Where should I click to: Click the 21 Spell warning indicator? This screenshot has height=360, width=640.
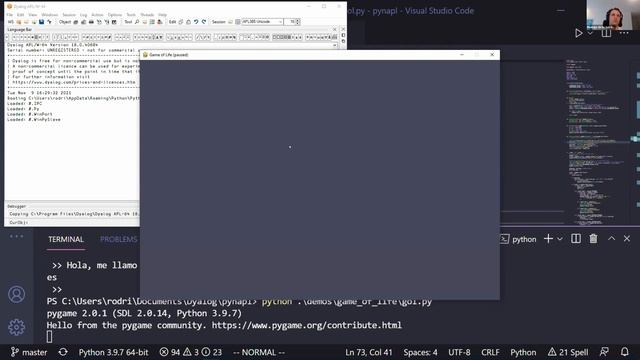click(568, 352)
